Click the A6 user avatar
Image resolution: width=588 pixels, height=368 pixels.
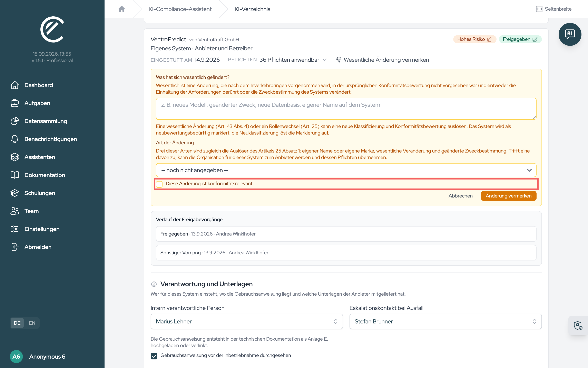point(16,357)
